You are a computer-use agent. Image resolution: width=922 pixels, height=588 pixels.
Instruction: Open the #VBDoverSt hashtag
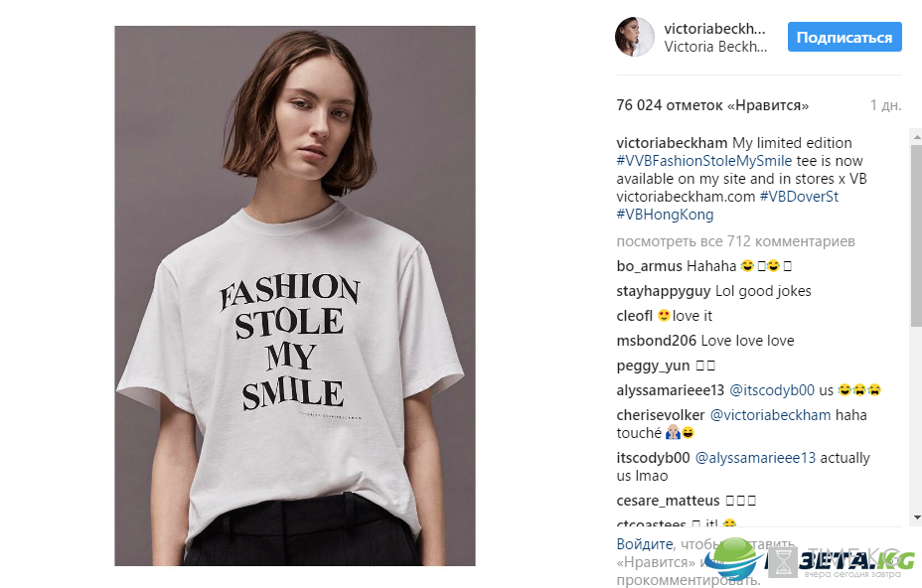pos(799,197)
